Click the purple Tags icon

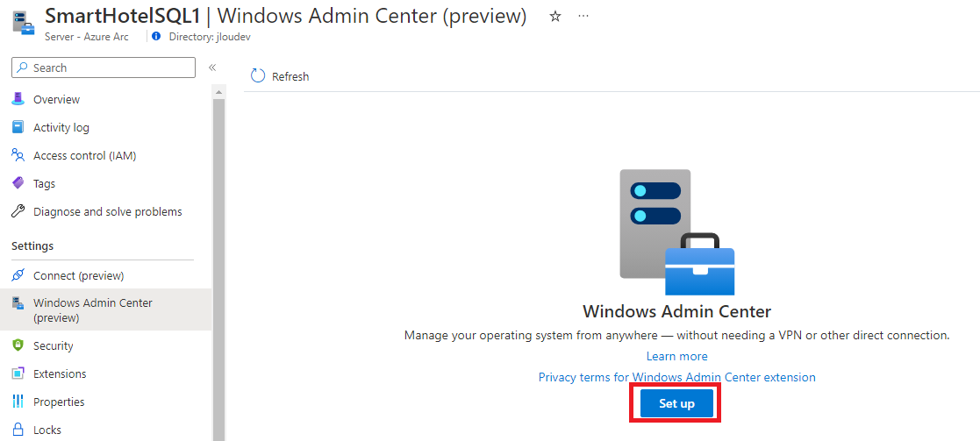18,183
